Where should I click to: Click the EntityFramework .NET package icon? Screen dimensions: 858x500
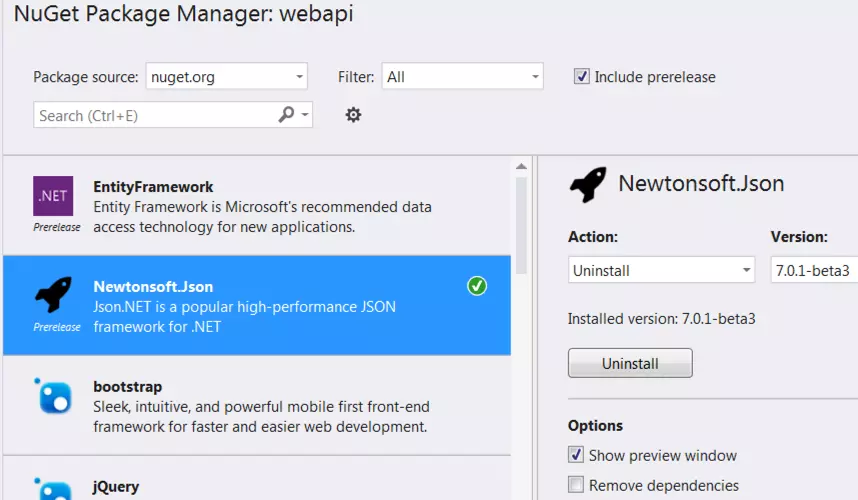(x=53, y=196)
